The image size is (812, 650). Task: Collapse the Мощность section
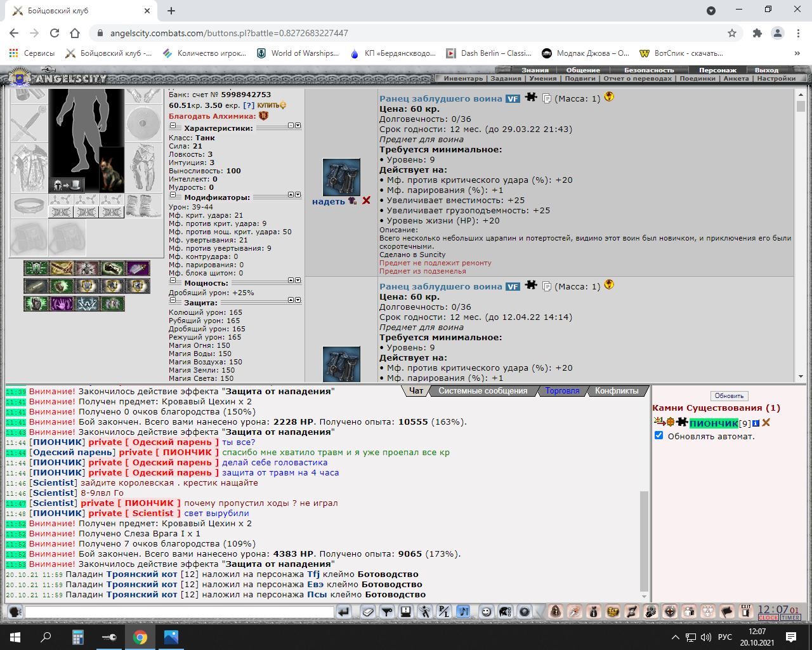click(172, 281)
